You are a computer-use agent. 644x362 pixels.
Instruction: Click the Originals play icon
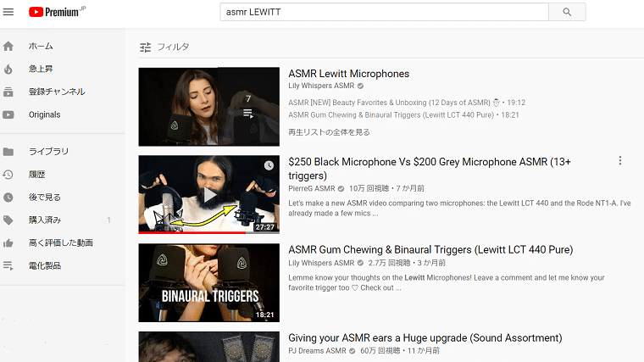8,114
